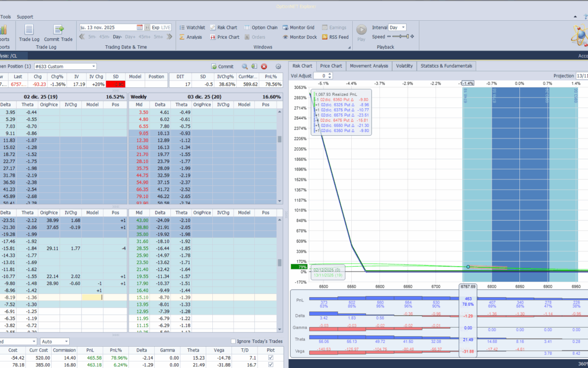588x368 pixels.
Task: Show the Monitor Grid window
Action: pyautogui.click(x=298, y=27)
